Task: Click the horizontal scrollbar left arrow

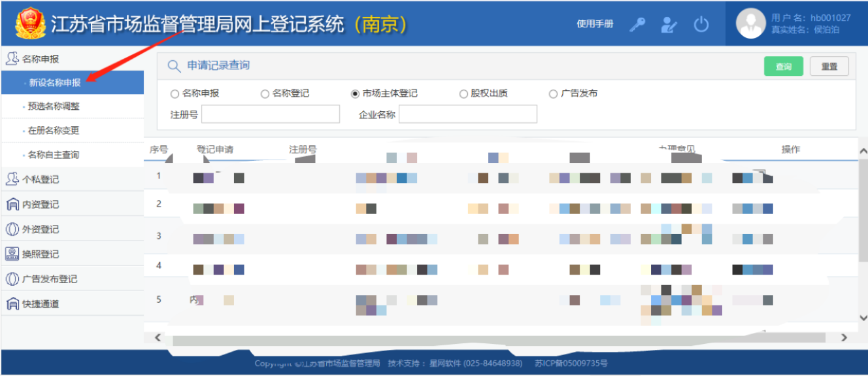Action: pyautogui.click(x=158, y=337)
